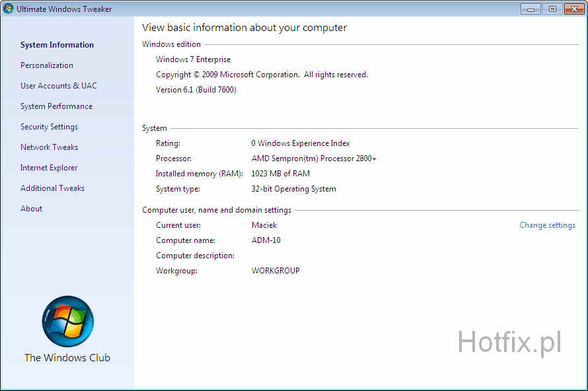Click the Windows 7 Enterprise edition text

[x=193, y=59]
